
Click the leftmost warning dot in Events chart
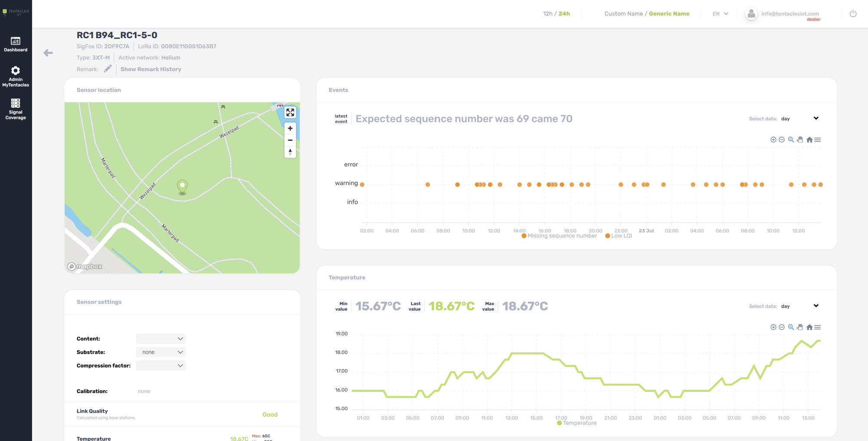click(362, 185)
